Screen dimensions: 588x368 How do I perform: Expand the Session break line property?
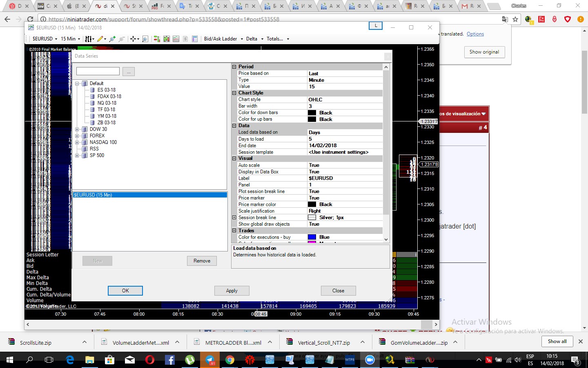coord(234,218)
